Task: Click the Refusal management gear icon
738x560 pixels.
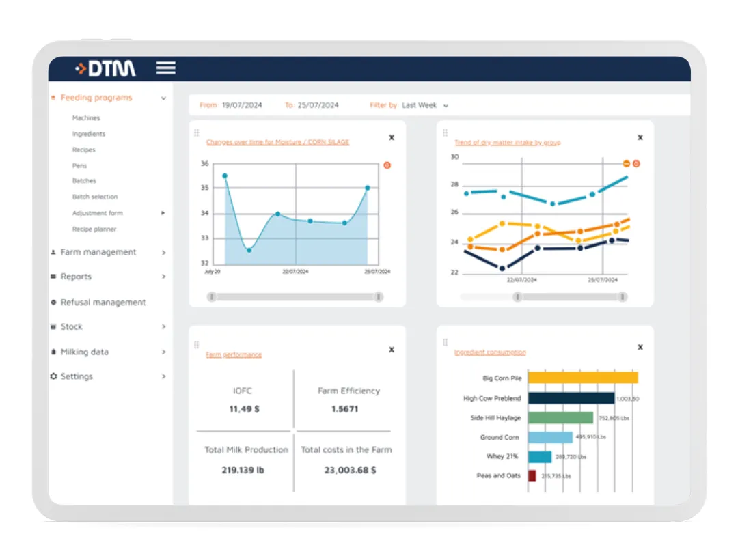Action: pos(54,302)
